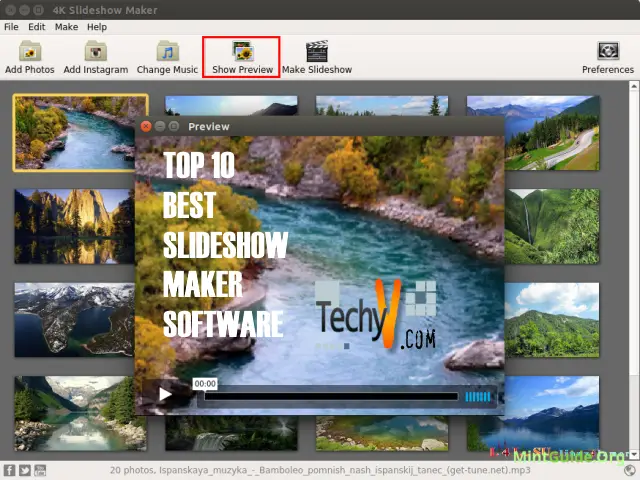
Task: Close the Preview window
Action: 146,126
